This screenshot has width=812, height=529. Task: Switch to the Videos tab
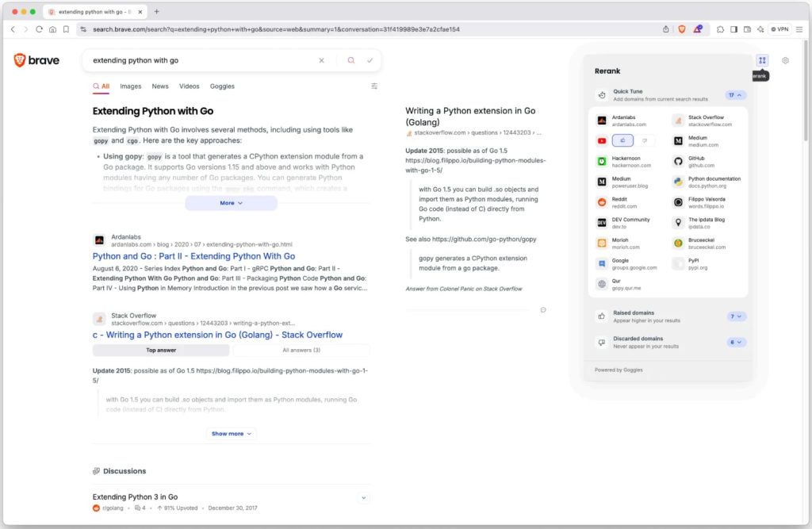(189, 86)
